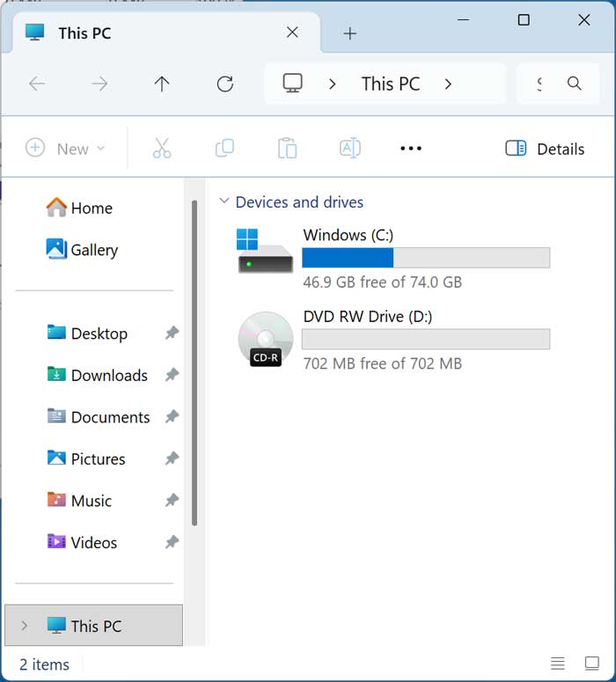
Task: Open Music folder in sidebar
Action: [79, 501]
